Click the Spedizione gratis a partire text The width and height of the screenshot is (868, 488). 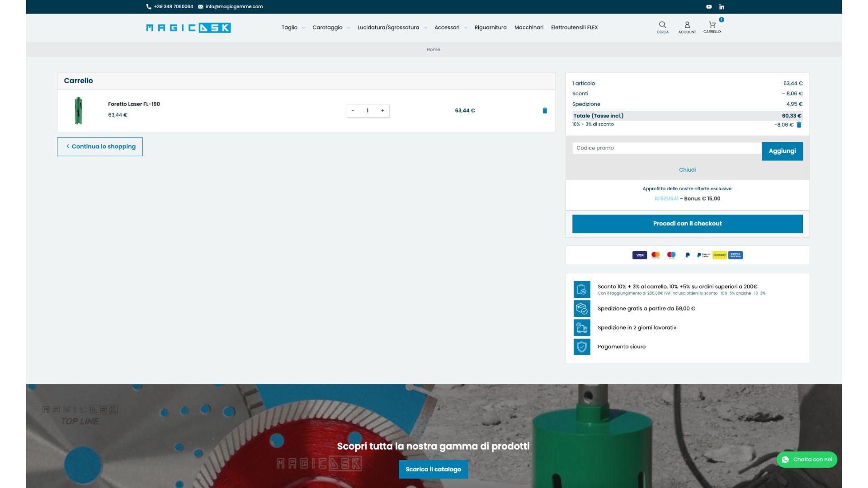(x=646, y=309)
